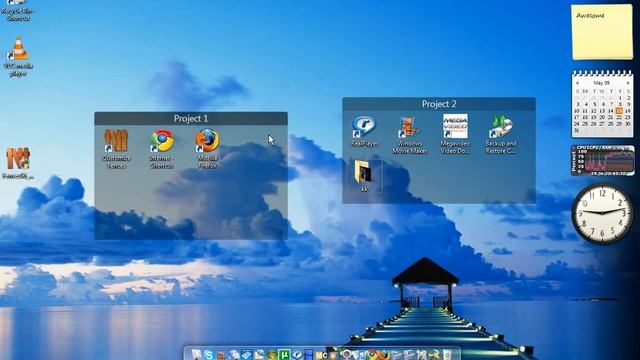The height and width of the screenshot is (360, 640).
Task: Click the green uTorrent icon in the dock
Action: coord(284,355)
